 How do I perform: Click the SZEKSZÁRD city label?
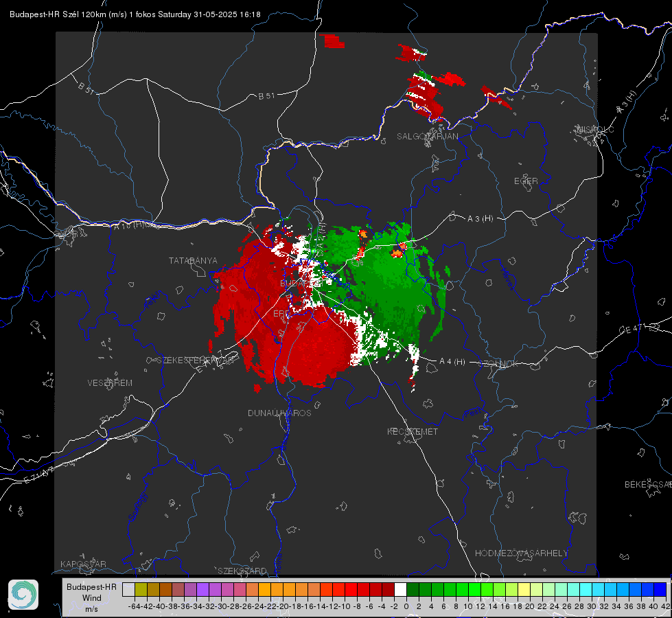[242, 571]
